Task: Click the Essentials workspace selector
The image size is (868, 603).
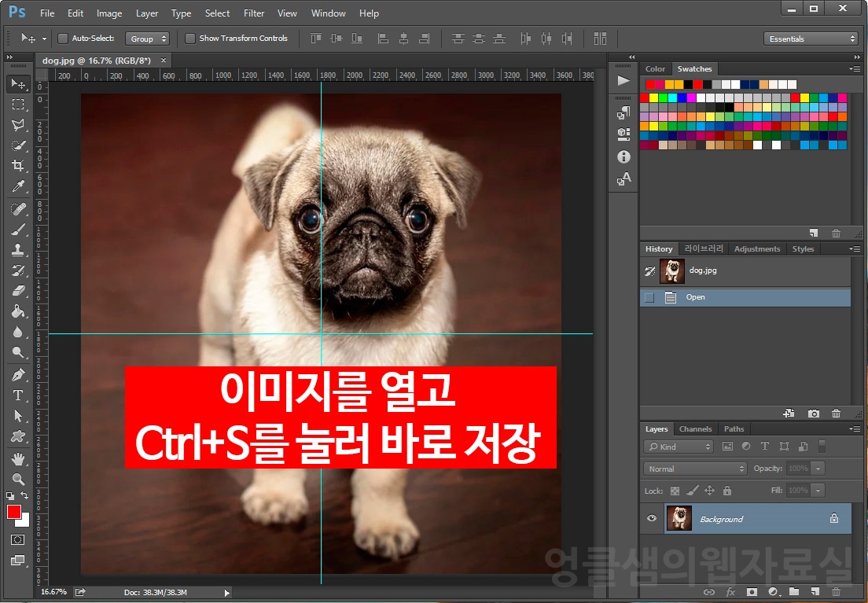Action: 810,38
